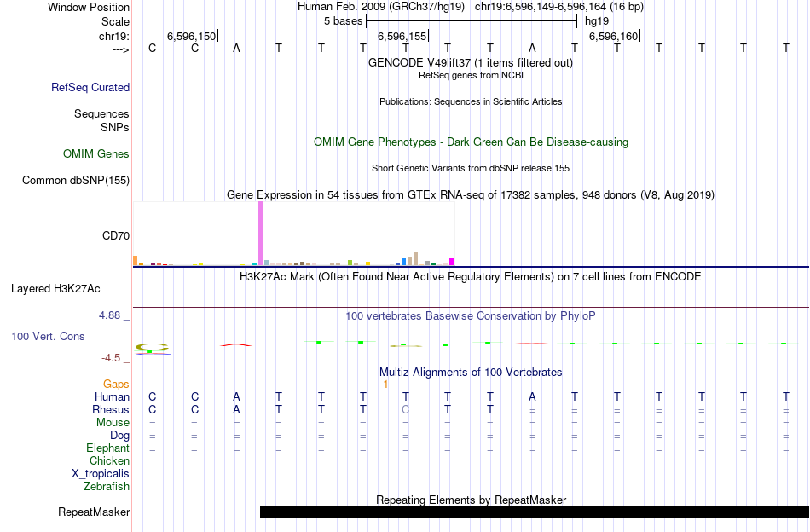Image resolution: width=810 pixels, height=532 pixels.
Task: Click the orange first bar in CD70 chart
Action: (136, 261)
